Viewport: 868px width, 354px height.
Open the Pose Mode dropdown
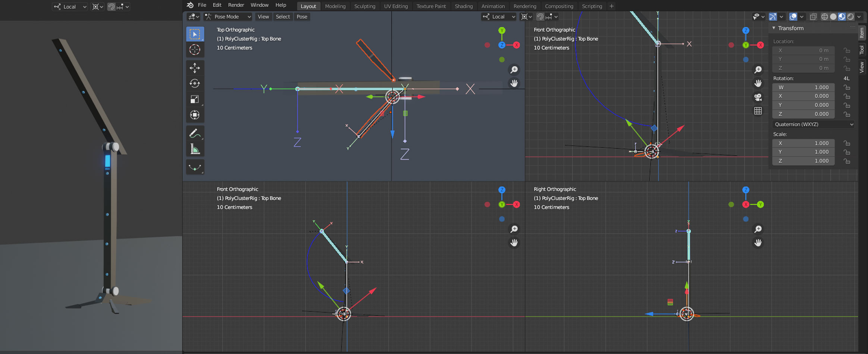[228, 17]
